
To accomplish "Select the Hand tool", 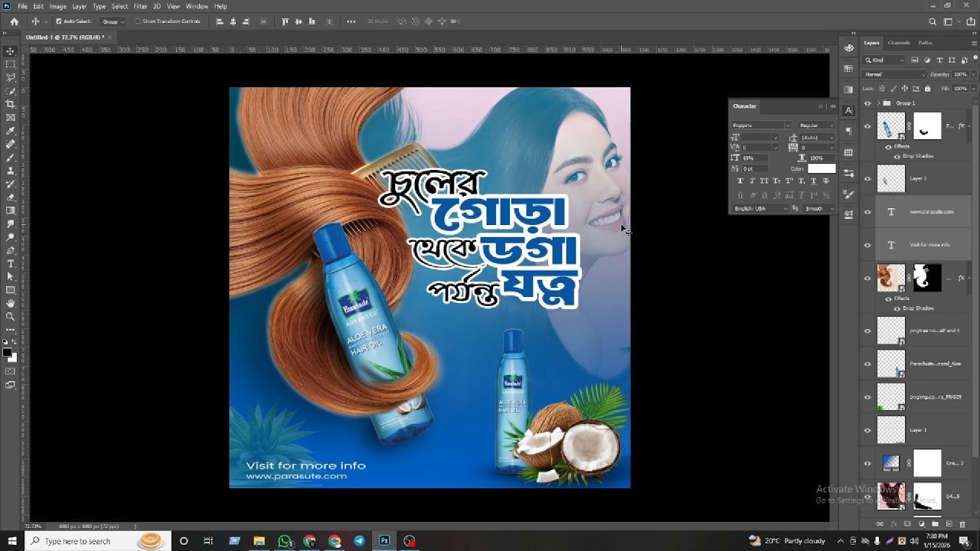I will [x=10, y=303].
